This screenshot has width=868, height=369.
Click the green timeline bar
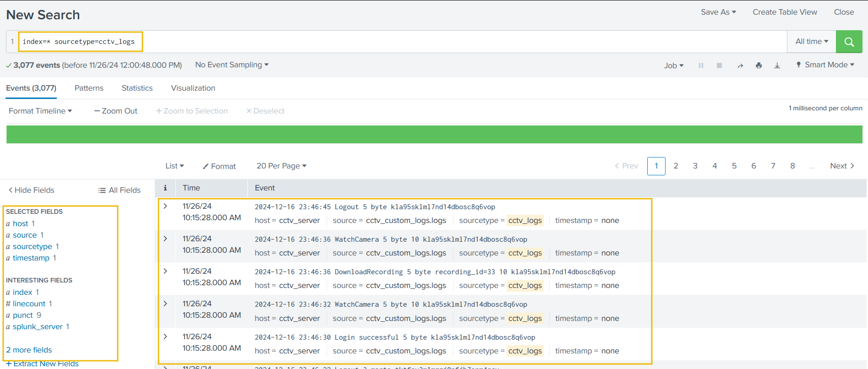click(434, 135)
